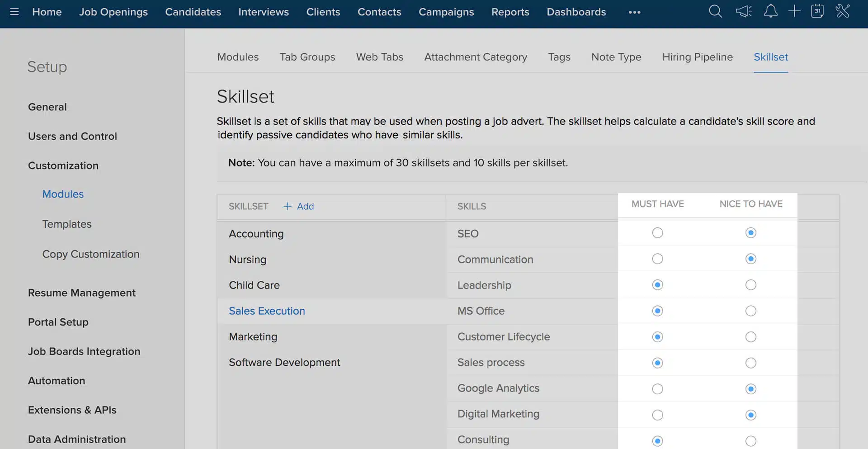This screenshot has width=868, height=449.
Task: Click Add to create a skillset
Action: tap(298, 206)
